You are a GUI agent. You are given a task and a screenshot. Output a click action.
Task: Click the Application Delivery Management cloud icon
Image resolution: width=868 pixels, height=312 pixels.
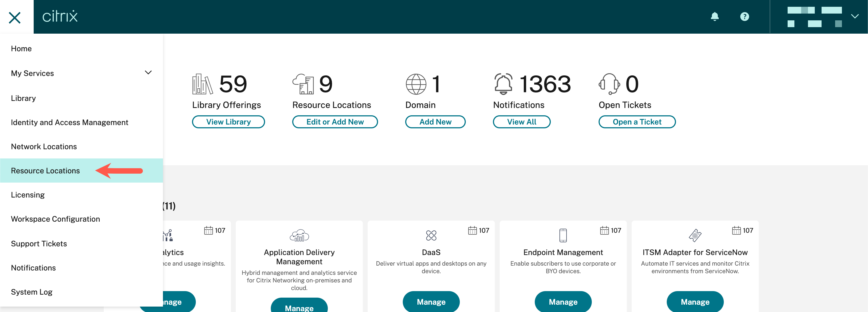(299, 235)
